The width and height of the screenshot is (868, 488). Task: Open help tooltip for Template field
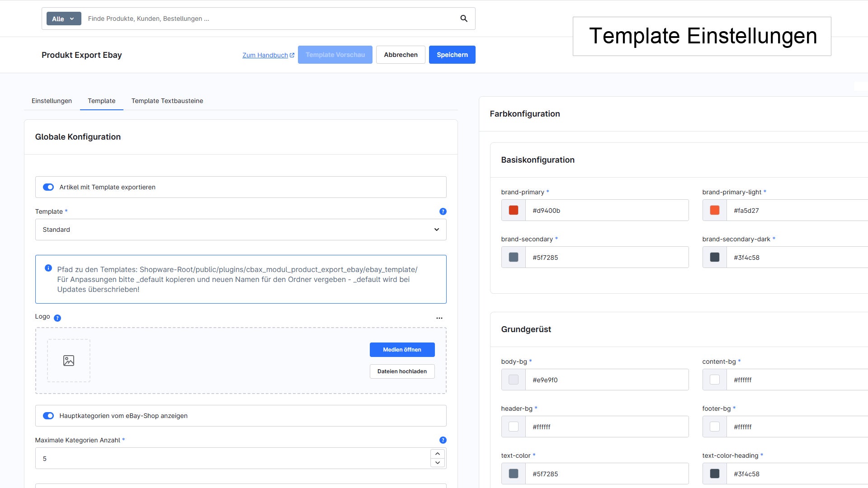[x=443, y=211]
